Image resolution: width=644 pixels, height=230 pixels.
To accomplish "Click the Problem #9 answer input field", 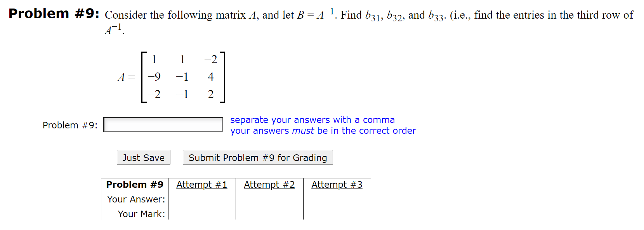I will coord(163,124).
